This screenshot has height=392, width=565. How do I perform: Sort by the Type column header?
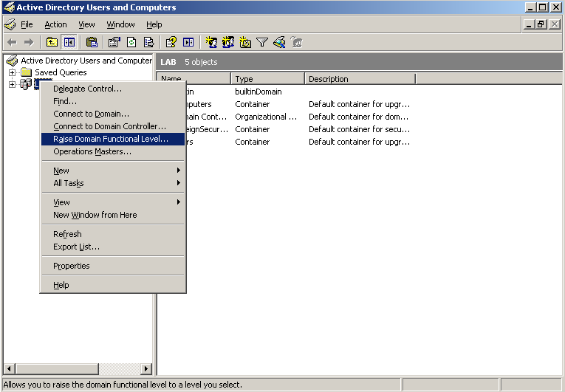(267, 79)
